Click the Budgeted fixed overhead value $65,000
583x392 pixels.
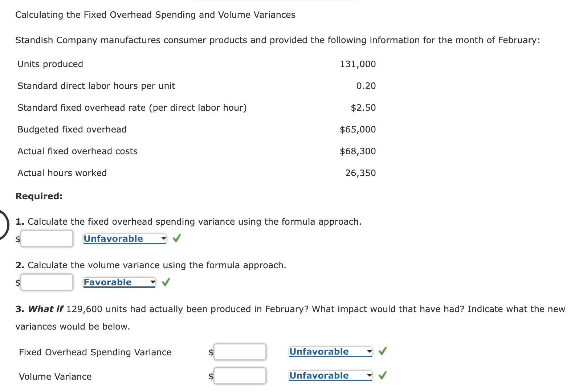[358, 129]
